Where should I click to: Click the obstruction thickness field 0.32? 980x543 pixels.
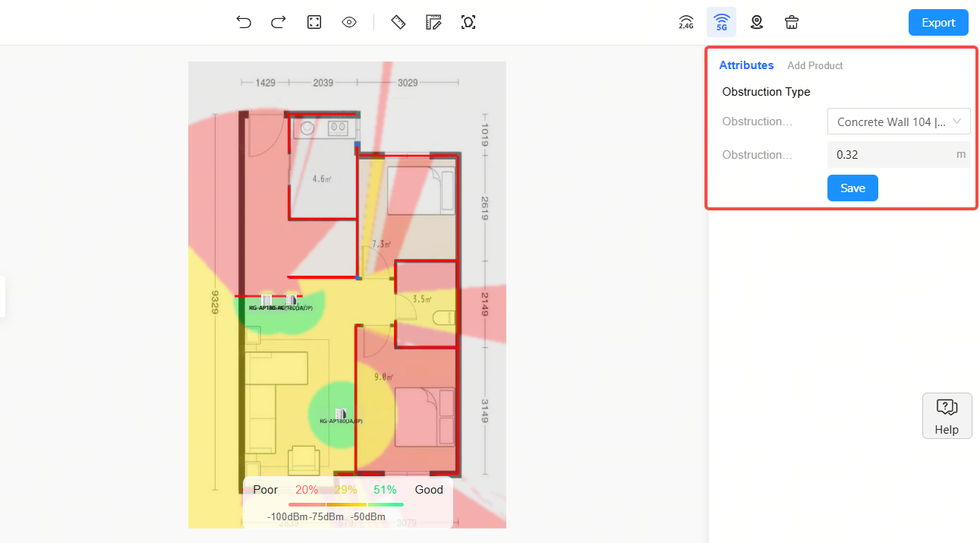pos(899,155)
